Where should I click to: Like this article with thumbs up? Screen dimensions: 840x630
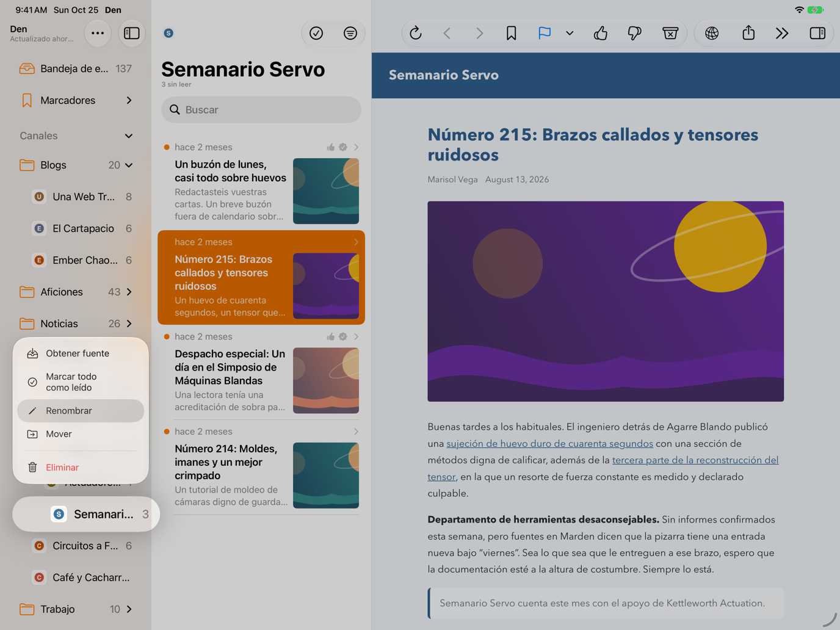[601, 34]
